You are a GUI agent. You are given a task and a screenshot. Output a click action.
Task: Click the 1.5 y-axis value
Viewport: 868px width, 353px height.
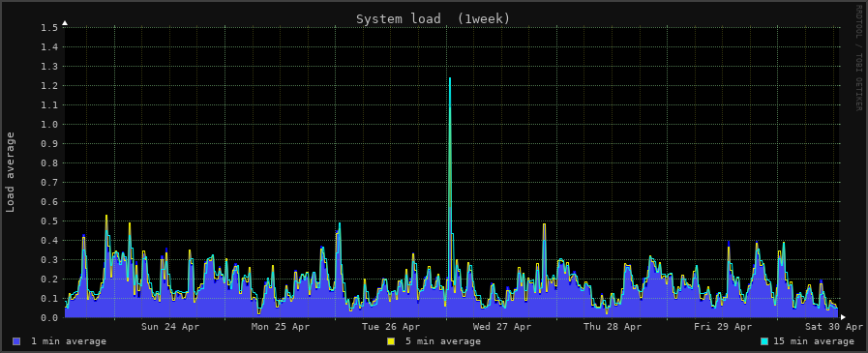pyautogui.click(x=49, y=28)
